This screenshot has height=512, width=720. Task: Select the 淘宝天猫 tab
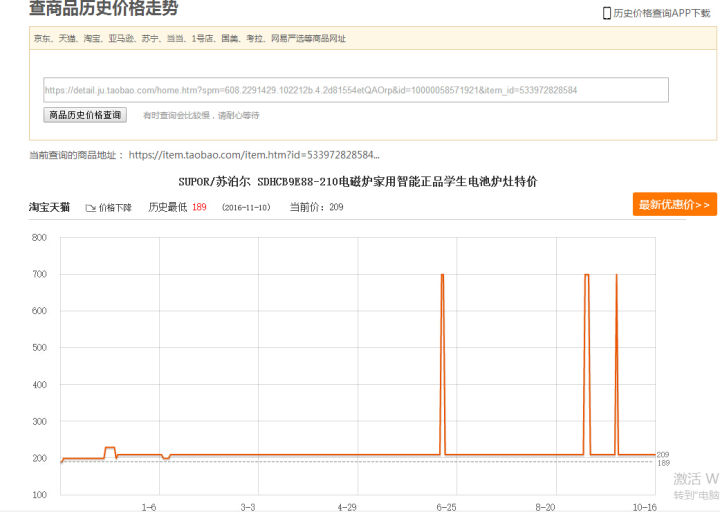tap(49, 207)
